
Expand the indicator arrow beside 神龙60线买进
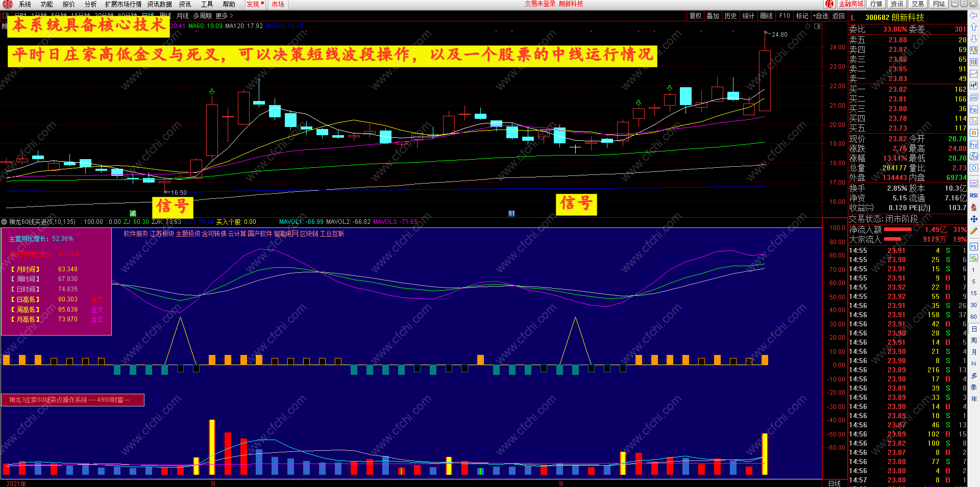(x=4, y=222)
